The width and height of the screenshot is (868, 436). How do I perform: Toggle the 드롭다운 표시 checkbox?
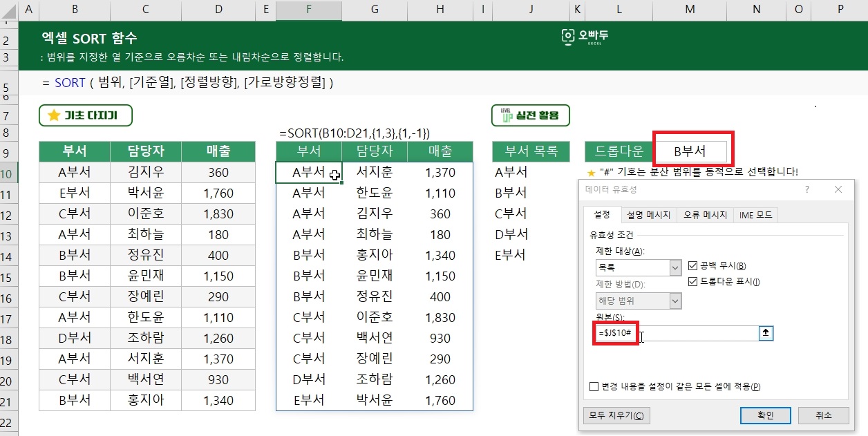tap(694, 281)
